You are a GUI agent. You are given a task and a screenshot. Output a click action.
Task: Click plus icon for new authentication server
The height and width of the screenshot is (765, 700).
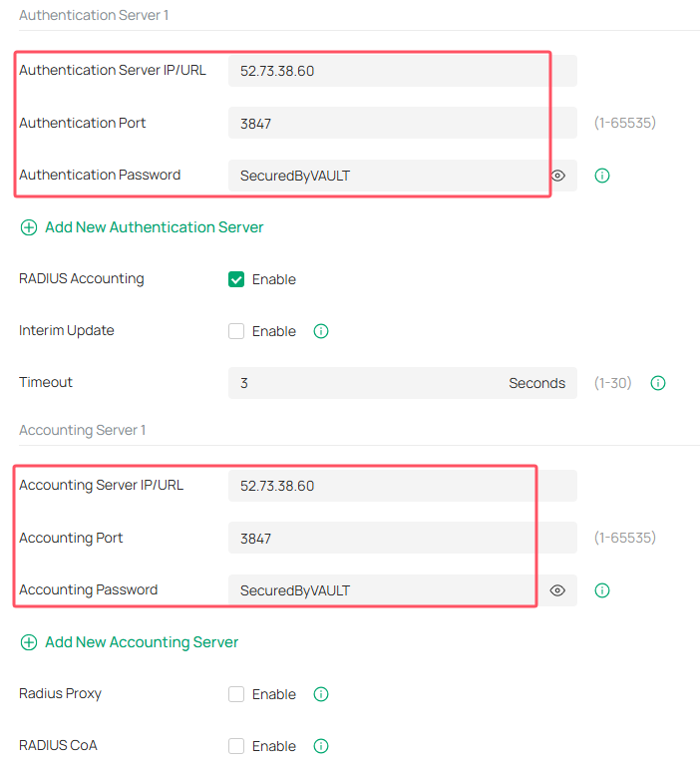29,227
